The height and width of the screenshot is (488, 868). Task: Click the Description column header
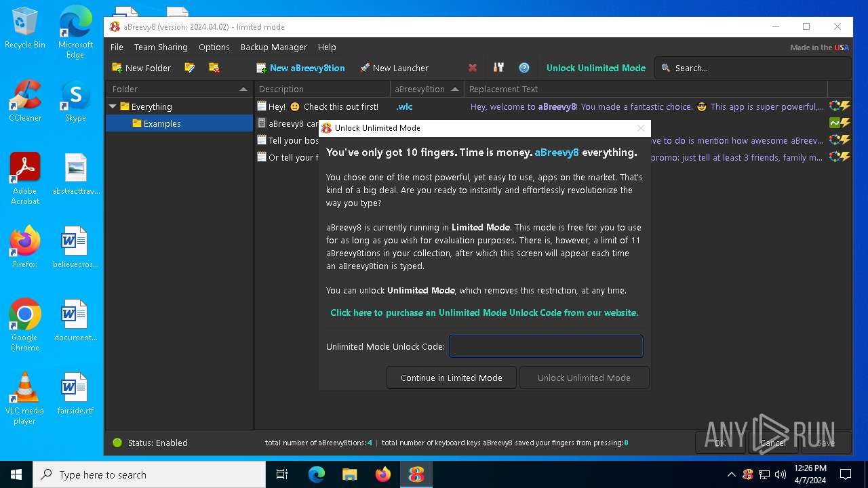(x=322, y=89)
